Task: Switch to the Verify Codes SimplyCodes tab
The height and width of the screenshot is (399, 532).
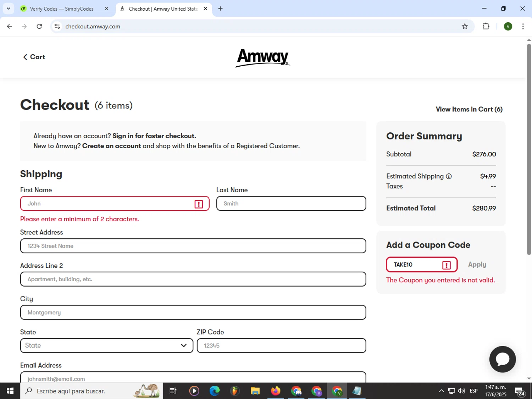Action: (x=62, y=9)
